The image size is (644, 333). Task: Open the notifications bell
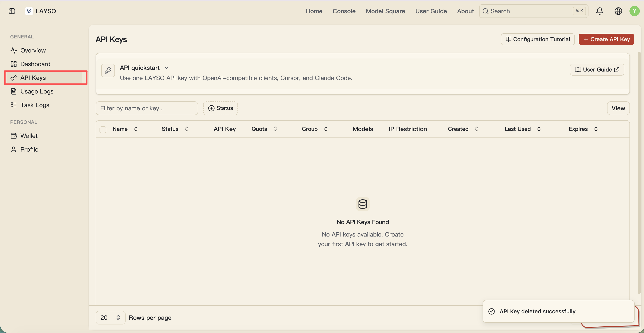pos(600,11)
